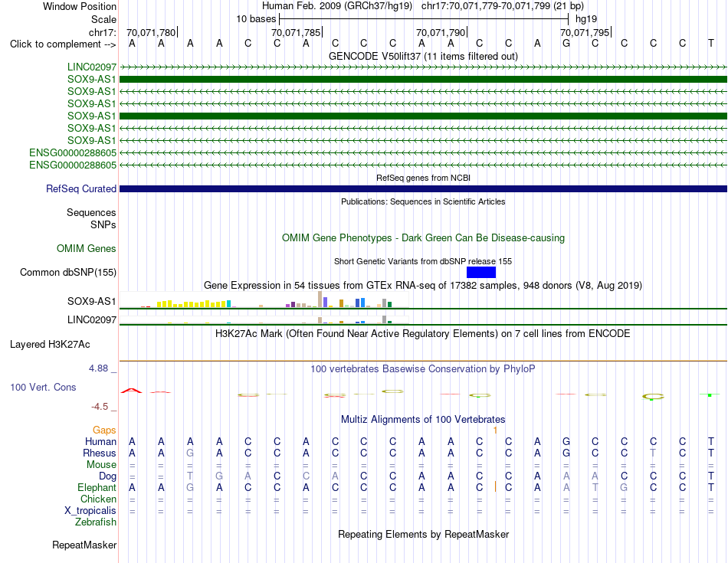The image size is (728, 563).
Task: Click the 'Click to complement -->' label
Action: pos(63,44)
